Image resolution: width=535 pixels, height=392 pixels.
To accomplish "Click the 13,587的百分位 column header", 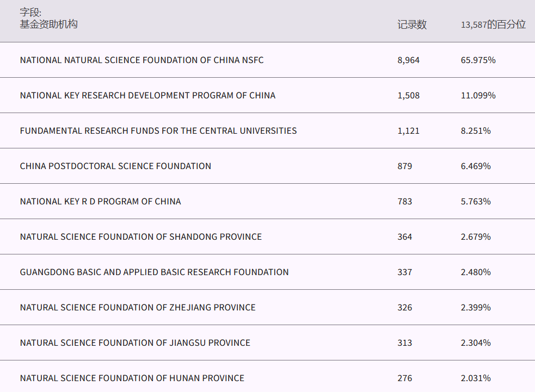I will pos(493,24).
